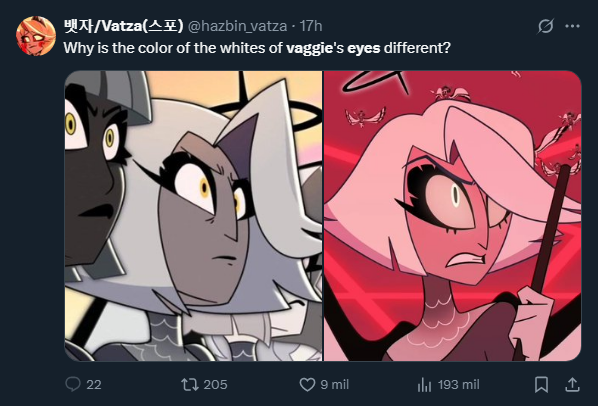The height and width of the screenshot is (406, 598).
Task: Open the three-dot more options menu
Action: (572, 26)
